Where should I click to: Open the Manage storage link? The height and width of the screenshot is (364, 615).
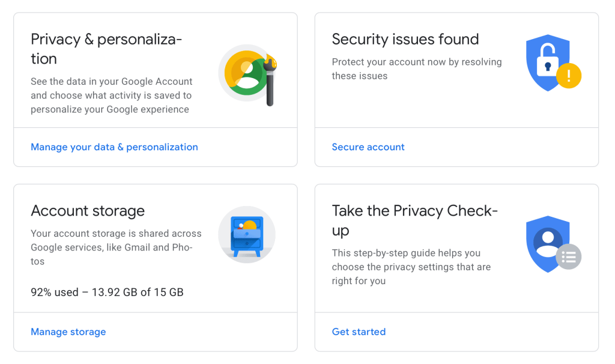68,332
